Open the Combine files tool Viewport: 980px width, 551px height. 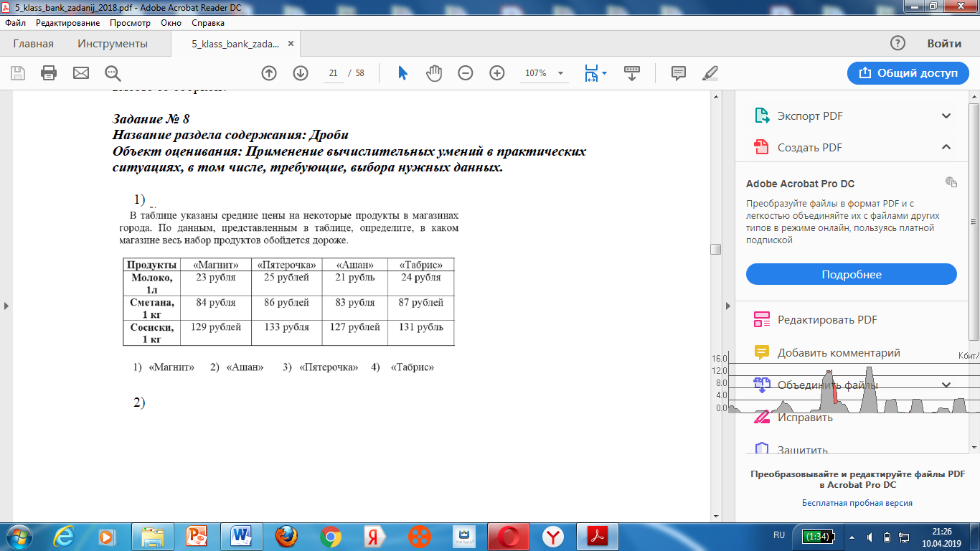816,385
